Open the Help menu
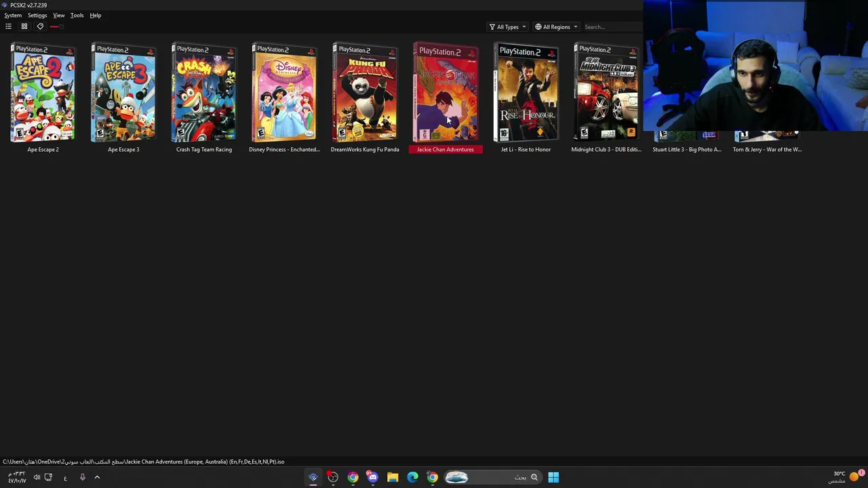This screenshot has width=868, height=488. click(96, 15)
